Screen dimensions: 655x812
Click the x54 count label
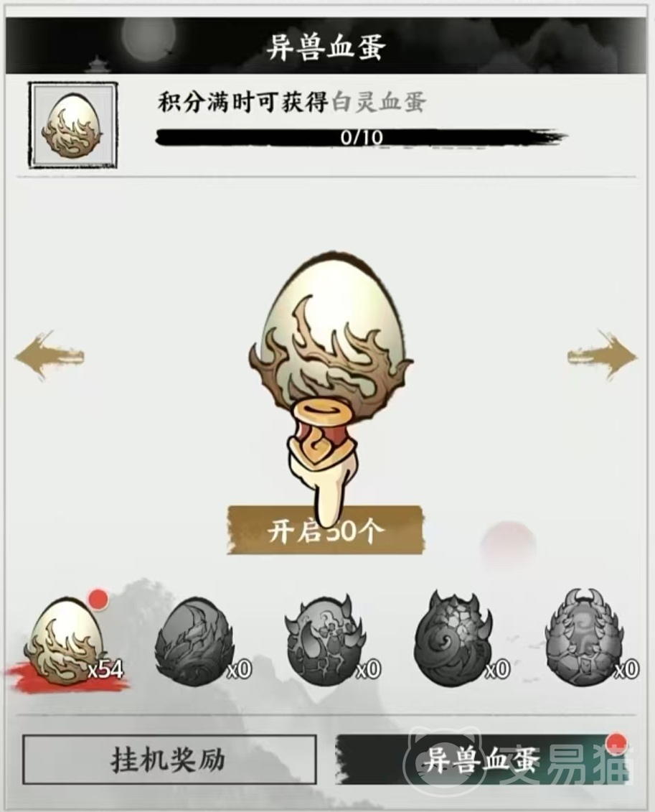(106, 670)
